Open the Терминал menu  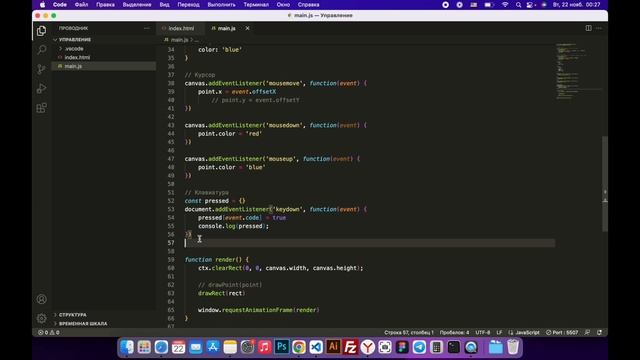256,5
